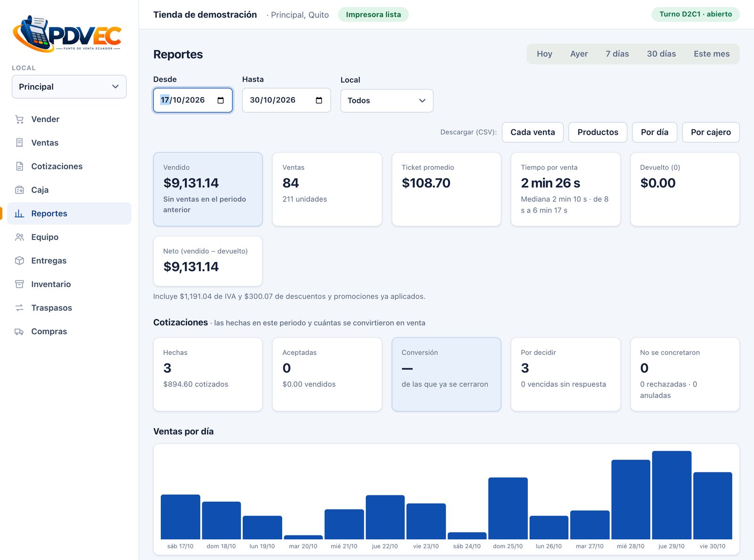Viewport: 754px width, 560px height.
Task: Click the Entregas box icon
Action: tap(19, 261)
